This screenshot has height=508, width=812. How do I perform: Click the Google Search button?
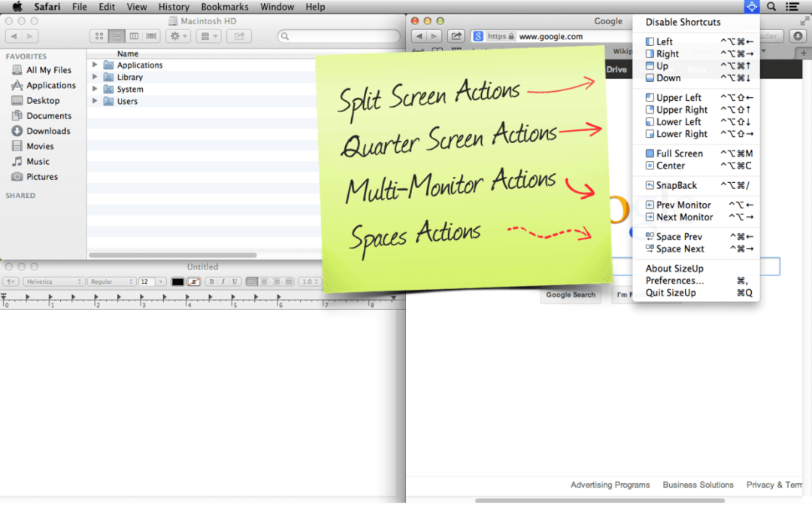(x=570, y=295)
